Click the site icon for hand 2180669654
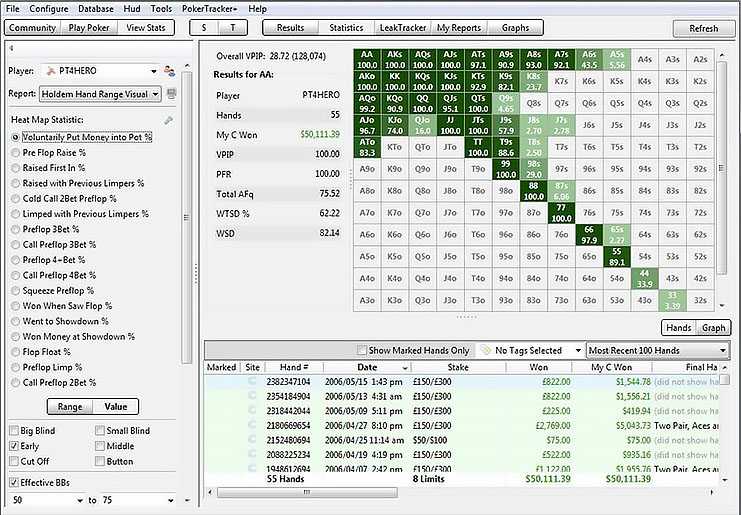The image size is (741, 515). click(252, 426)
